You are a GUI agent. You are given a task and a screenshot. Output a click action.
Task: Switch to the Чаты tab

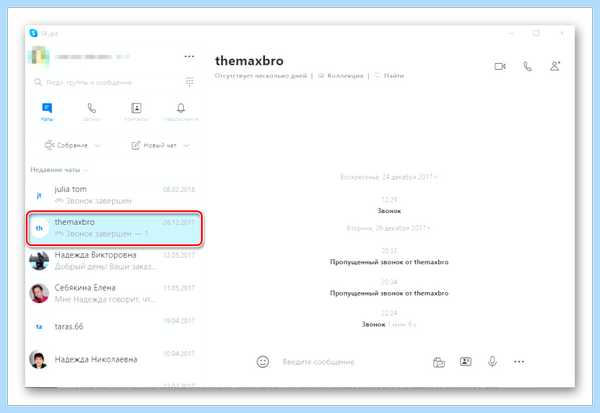click(47, 112)
